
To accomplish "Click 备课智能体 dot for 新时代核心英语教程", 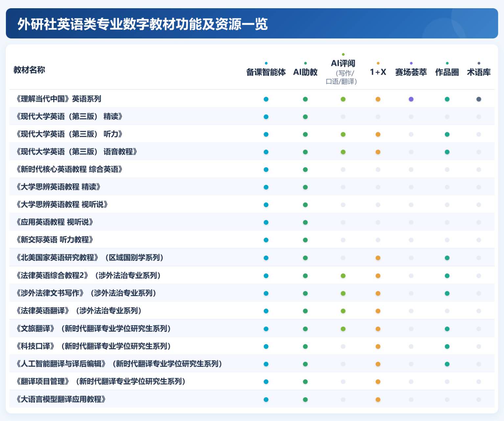I will 266,169.
